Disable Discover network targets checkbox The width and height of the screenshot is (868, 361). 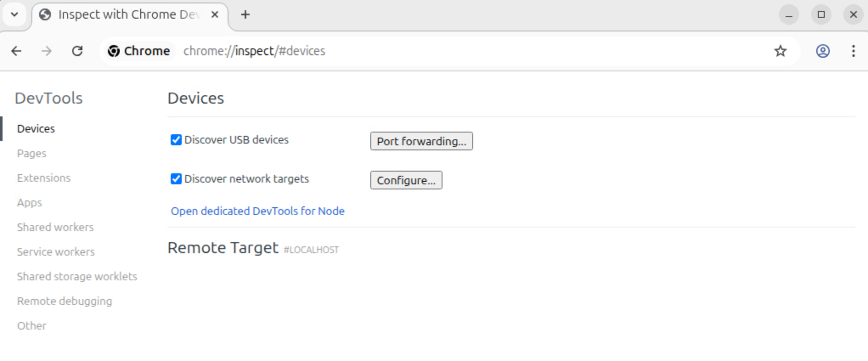click(x=176, y=179)
